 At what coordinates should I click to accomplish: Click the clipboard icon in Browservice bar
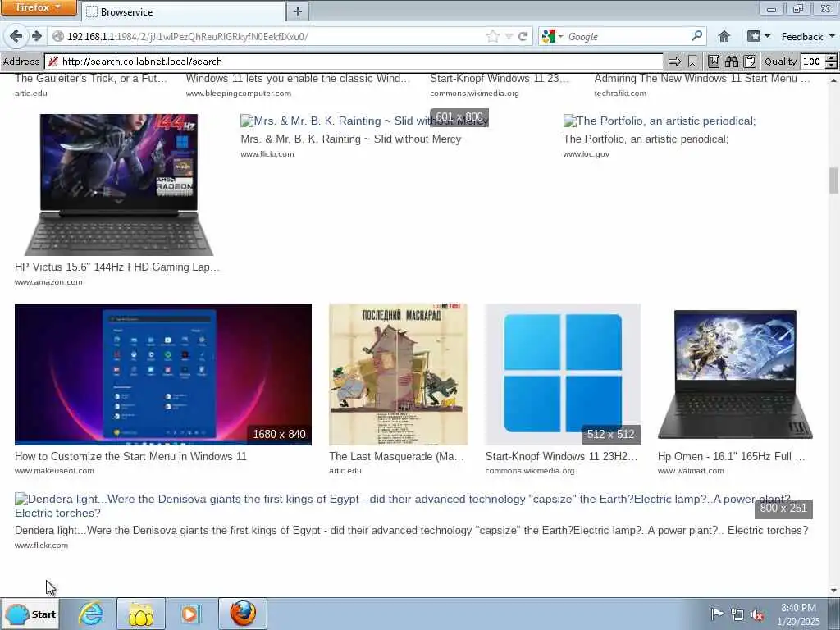(750, 62)
